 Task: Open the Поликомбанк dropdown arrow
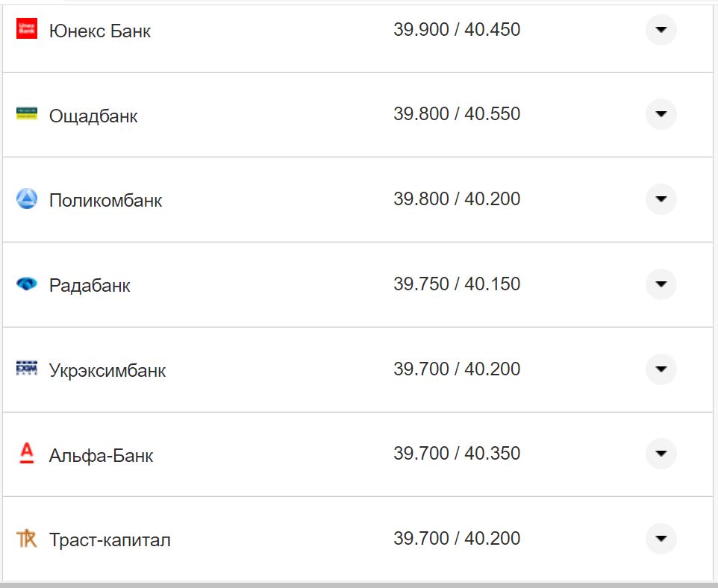[x=661, y=199]
